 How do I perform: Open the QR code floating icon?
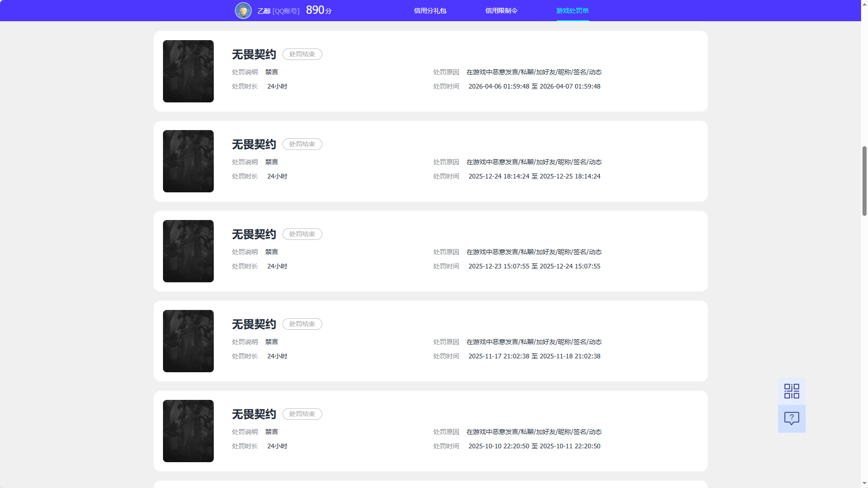tap(791, 391)
